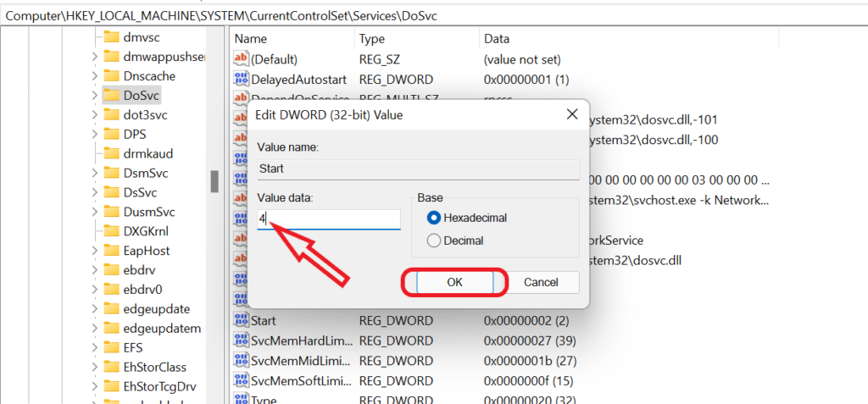
Task: Click the Type value 0x00000020 (32) data
Action: coord(530,400)
